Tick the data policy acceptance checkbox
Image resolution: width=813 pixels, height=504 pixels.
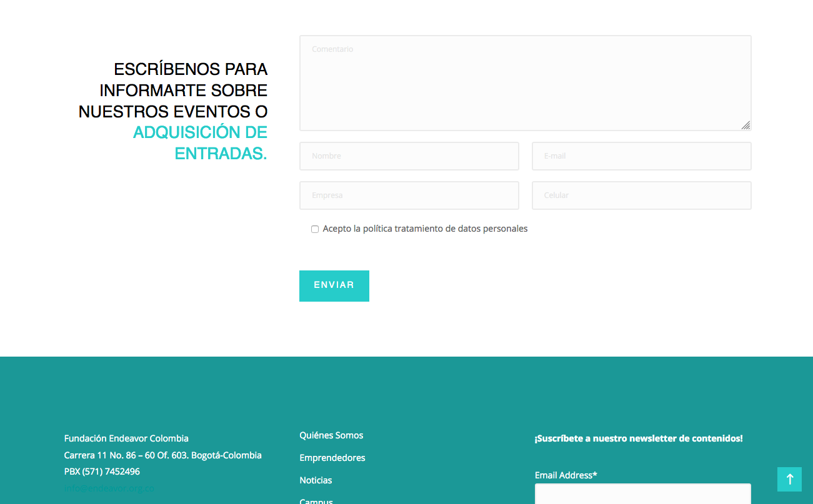(315, 229)
